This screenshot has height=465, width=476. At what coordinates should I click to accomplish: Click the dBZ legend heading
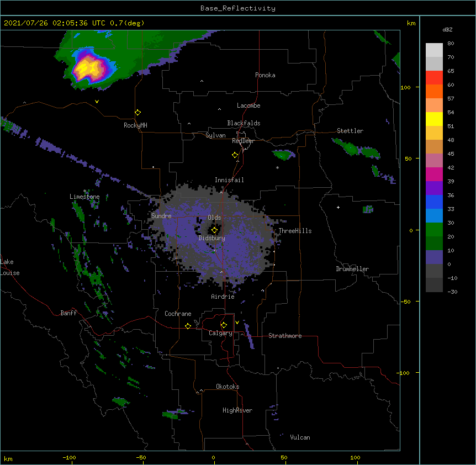click(447, 30)
